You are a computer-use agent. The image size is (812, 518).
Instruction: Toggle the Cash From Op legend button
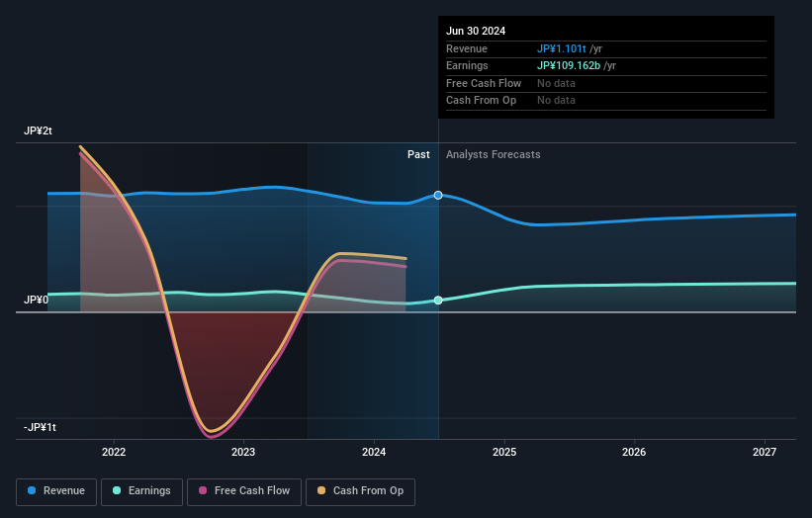point(360,491)
